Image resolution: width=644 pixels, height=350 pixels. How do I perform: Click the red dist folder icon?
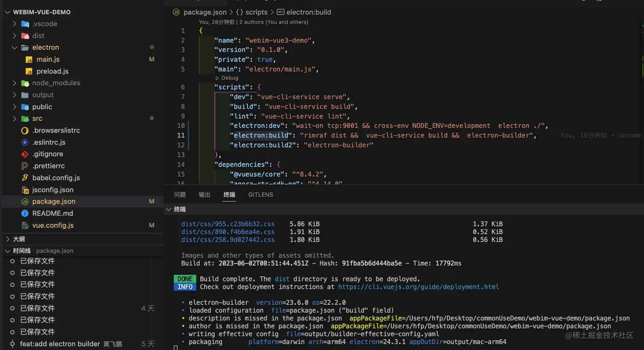click(25, 36)
